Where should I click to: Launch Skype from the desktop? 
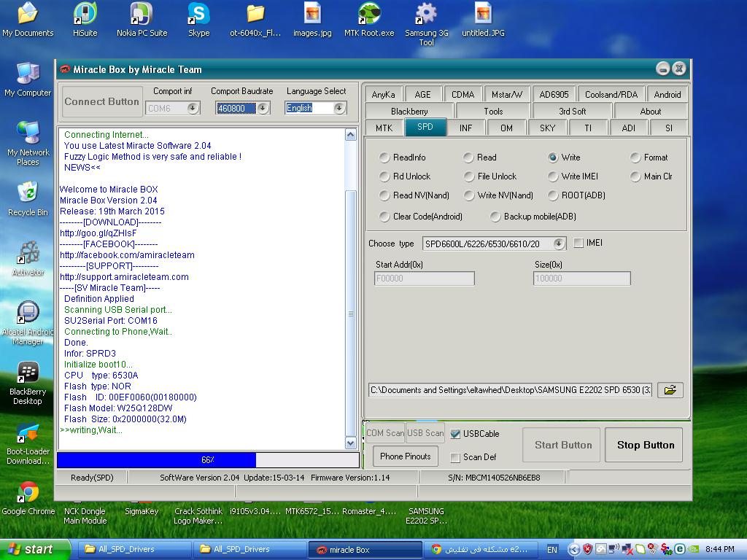[198, 19]
